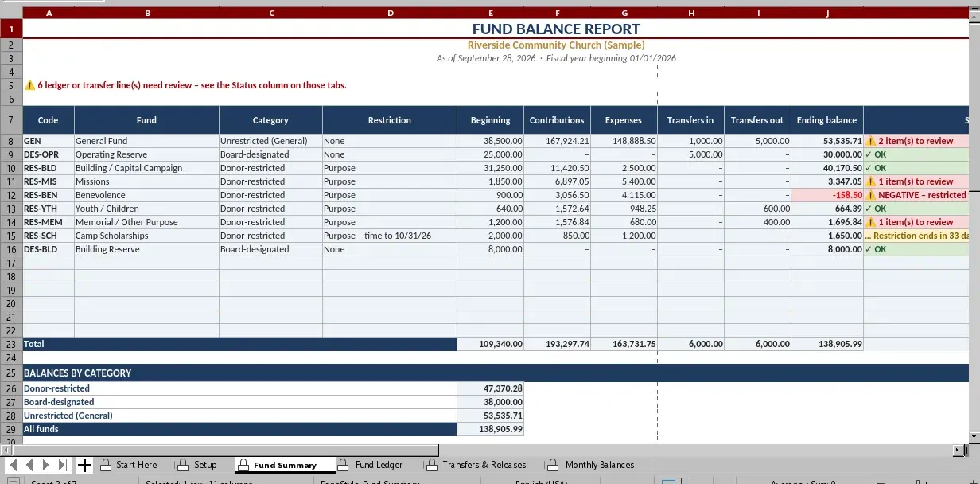980x484 pixels.
Task: Click the select-all corner box of the sheet
Action: click(x=11, y=13)
